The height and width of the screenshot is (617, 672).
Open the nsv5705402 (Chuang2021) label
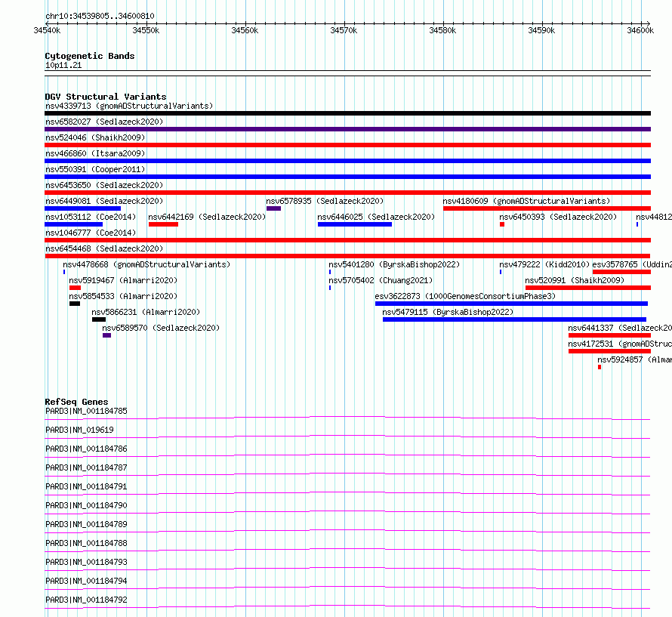coord(381,280)
